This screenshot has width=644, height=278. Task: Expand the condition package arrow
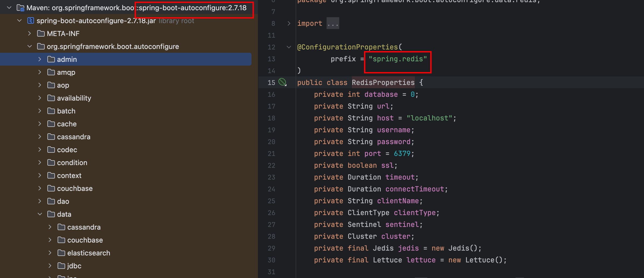coord(40,163)
